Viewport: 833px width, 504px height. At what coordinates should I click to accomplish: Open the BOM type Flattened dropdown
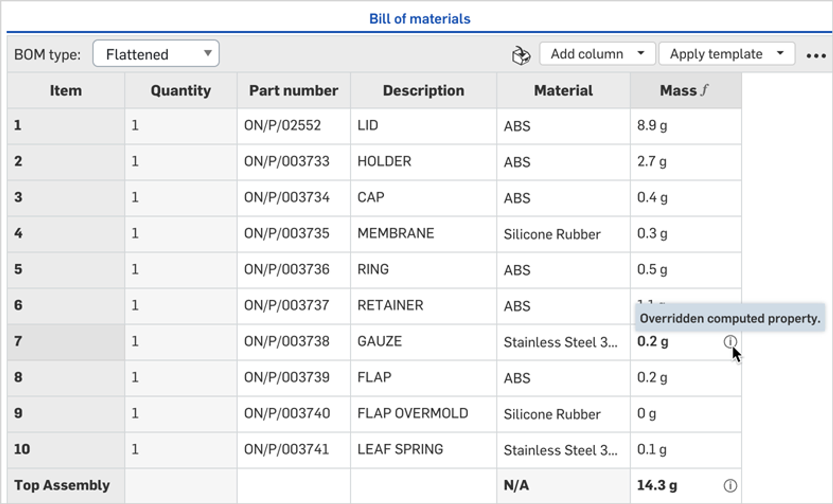(x=156, y=54)
